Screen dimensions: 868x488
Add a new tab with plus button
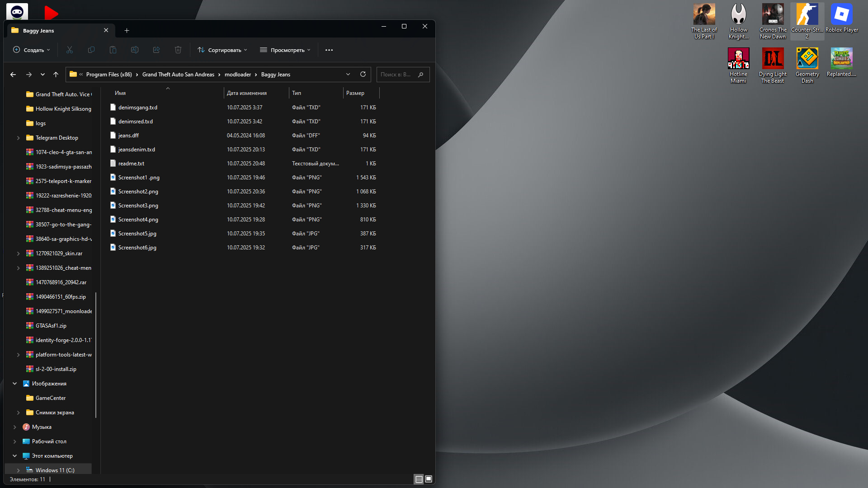pyautogui.click(x=127, y=30)
